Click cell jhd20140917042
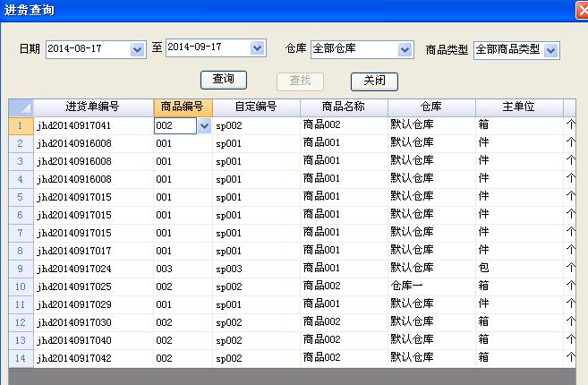This screenshot has width=588, height=385. [x=93, y=358]
